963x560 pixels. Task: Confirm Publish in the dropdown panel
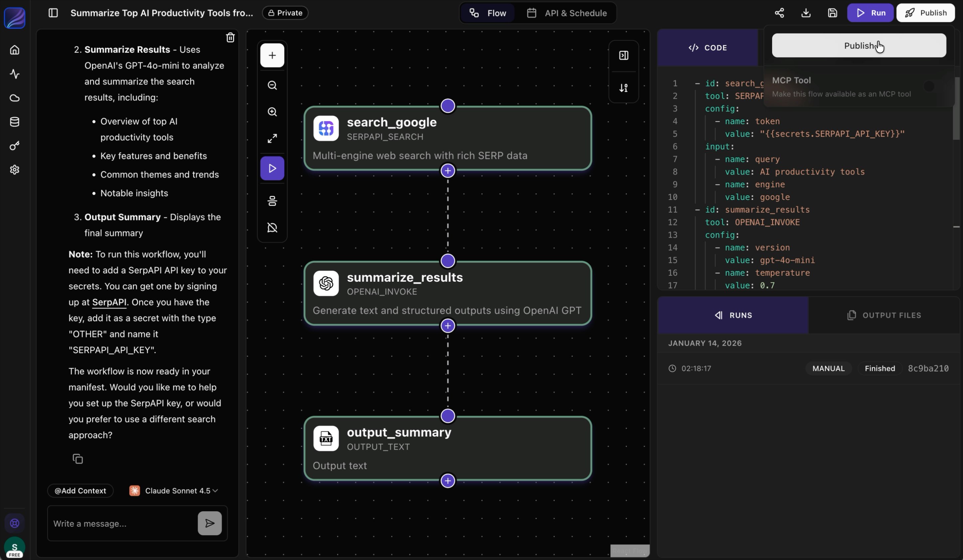859,46
